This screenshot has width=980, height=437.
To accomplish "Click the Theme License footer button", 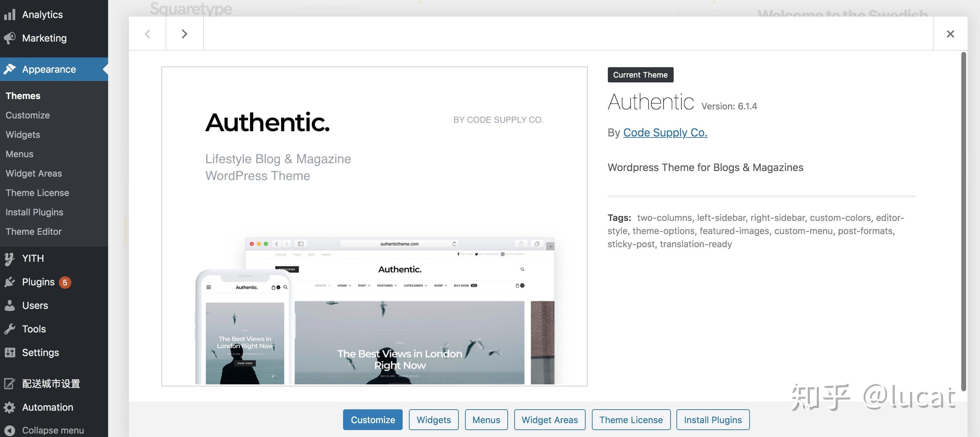I will (631, 420).
